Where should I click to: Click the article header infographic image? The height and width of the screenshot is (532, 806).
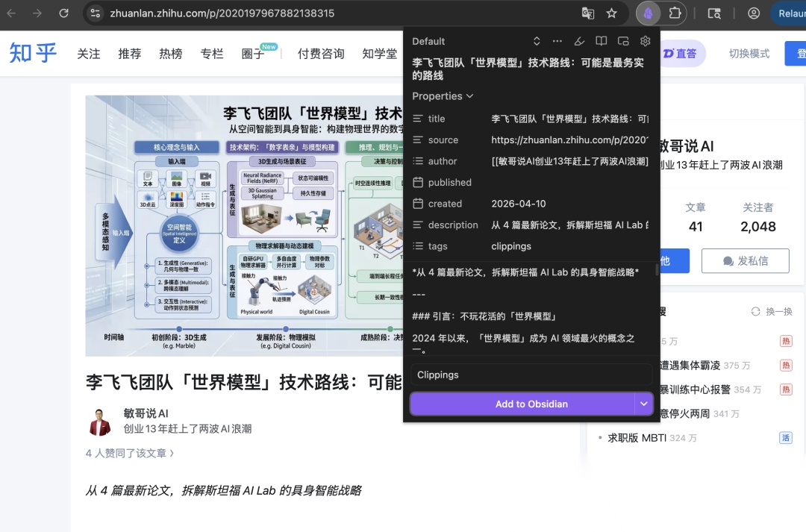pos(244,225)
